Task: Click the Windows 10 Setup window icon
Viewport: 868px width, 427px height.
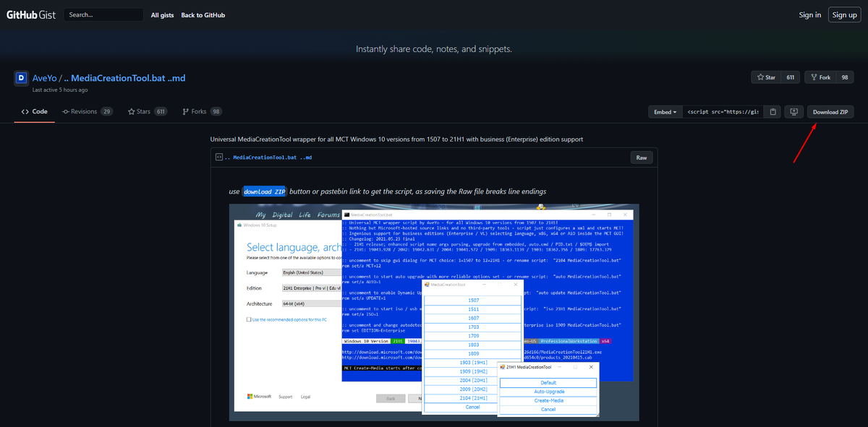Action: [x=239, y=225]
